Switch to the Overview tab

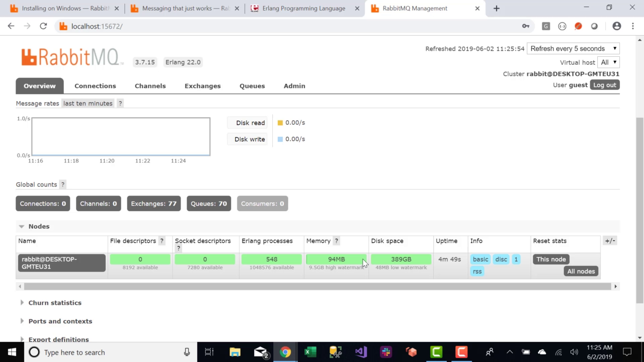(40, 86)
